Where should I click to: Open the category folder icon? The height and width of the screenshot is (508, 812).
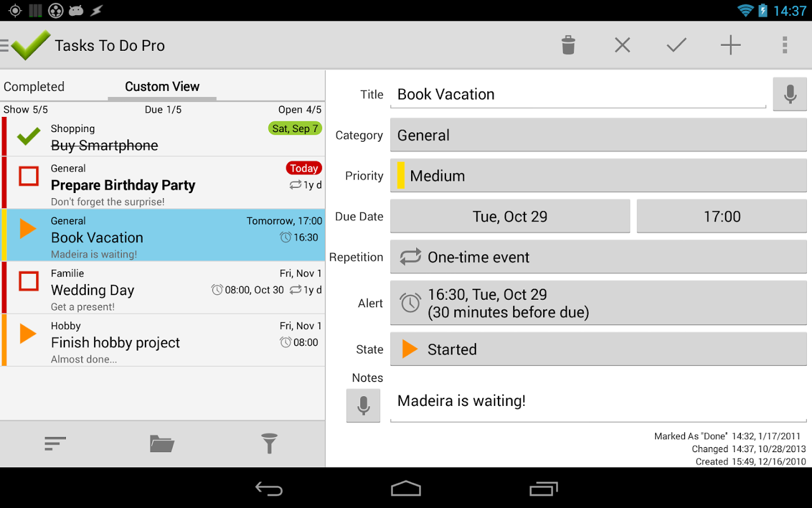[x=162, y=444]
